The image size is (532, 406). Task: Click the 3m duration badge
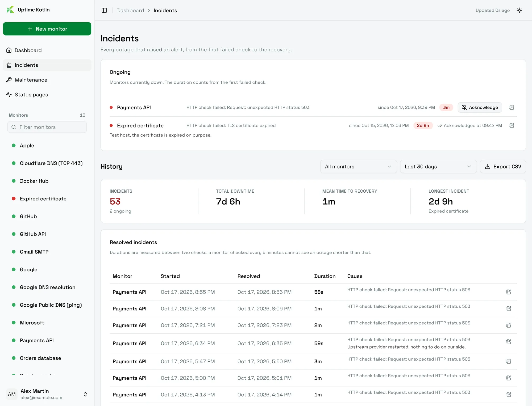coord(446,107)
